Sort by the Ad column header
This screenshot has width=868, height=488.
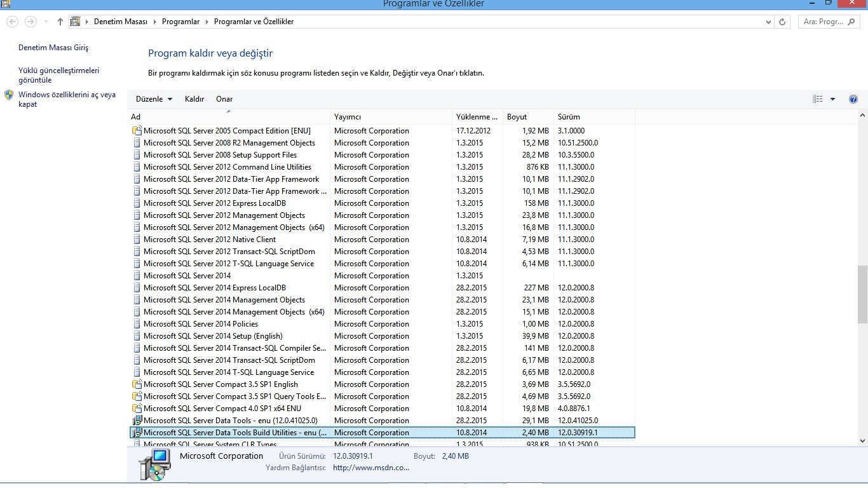coord(229,117)
